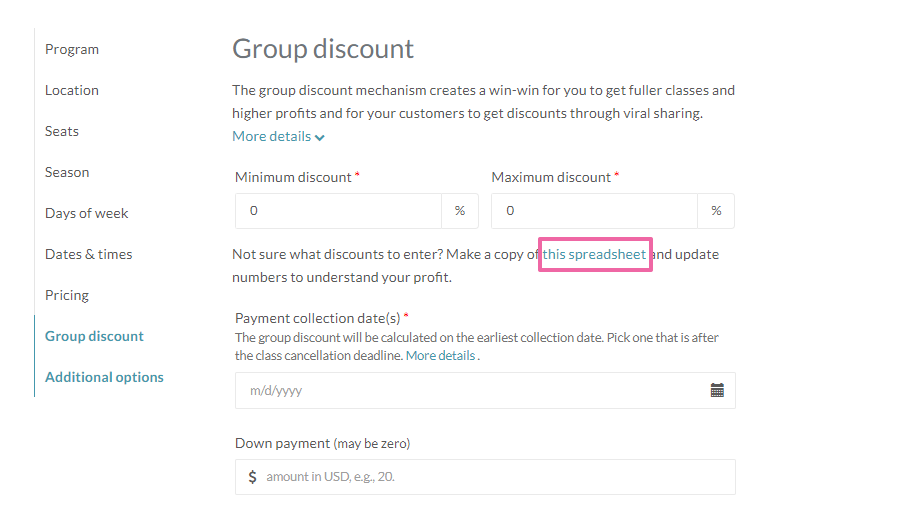Click the dollar sign icon
This screenshot has width=921, height=531.
tap(253, 477)
